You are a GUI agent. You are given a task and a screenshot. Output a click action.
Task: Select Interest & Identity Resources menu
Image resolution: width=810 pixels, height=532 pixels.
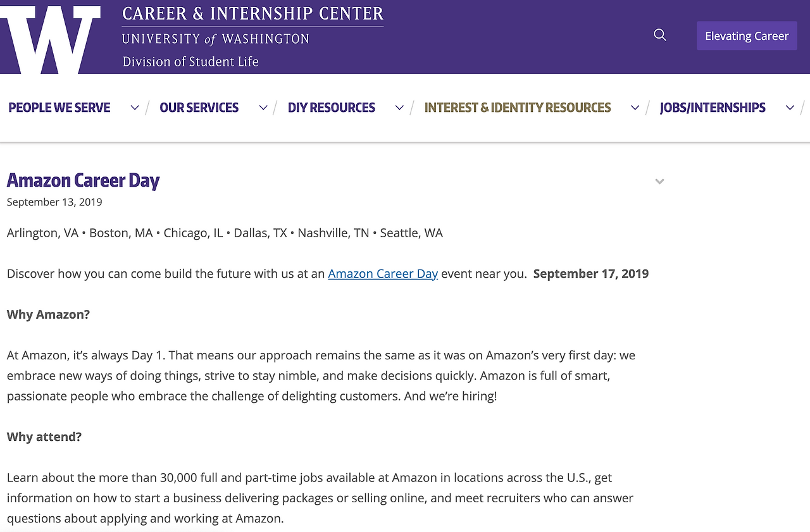pos(517,108)
